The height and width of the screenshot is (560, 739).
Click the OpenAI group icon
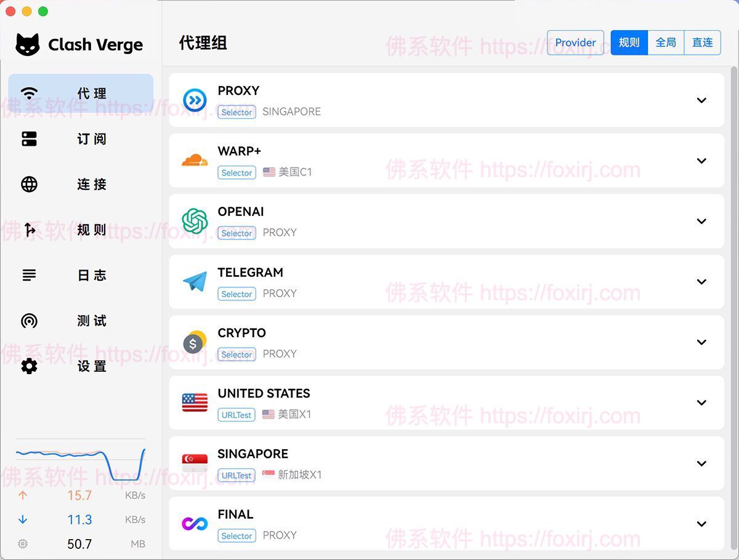(195, 221)
